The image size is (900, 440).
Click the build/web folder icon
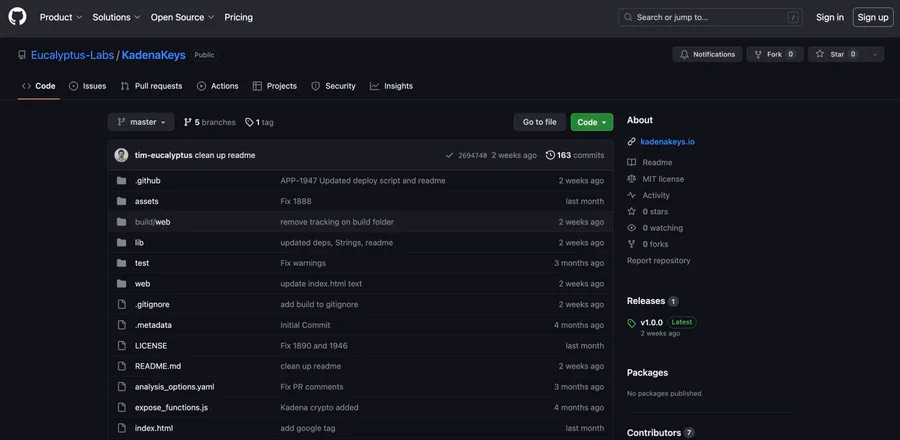pos(121,222)
